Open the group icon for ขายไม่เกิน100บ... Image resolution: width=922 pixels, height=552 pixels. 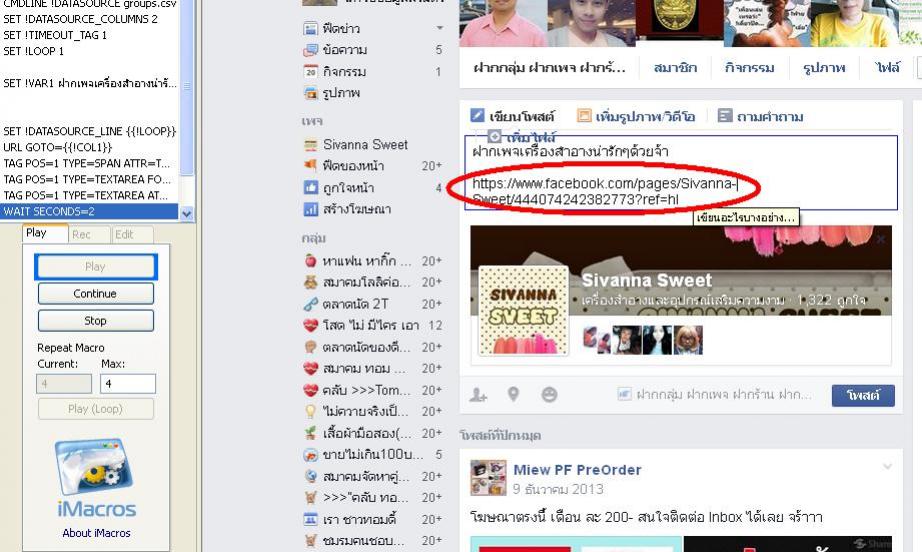click(x=310, y=454)
